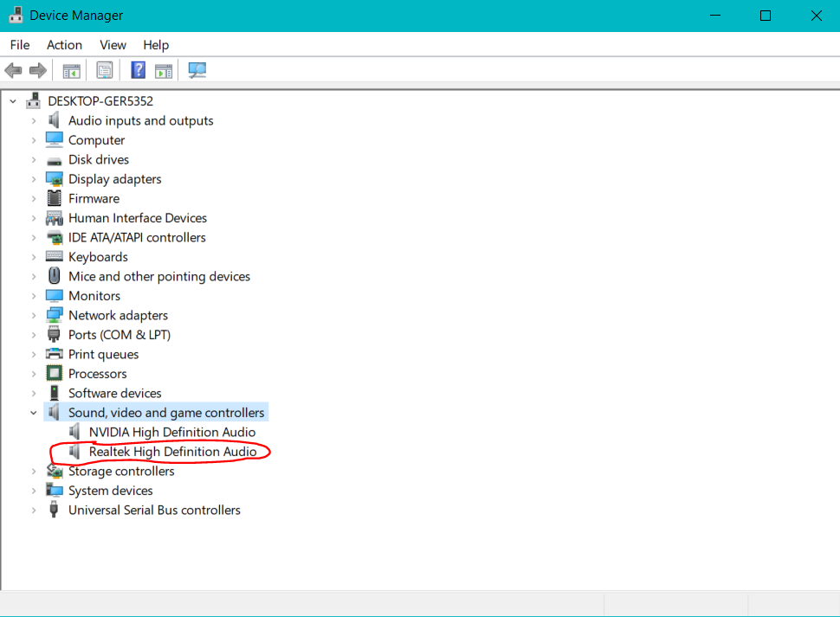Expand IDE ATA/ATAPI controllers category
This screenshot has width=840, height=617.
[x=34, y=238]
